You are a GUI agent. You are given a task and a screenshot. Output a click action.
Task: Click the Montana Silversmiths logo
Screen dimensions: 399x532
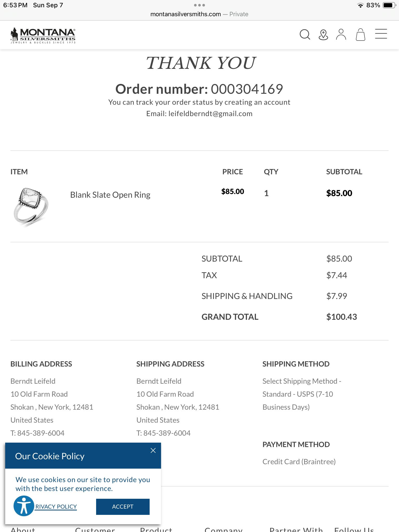43,35
